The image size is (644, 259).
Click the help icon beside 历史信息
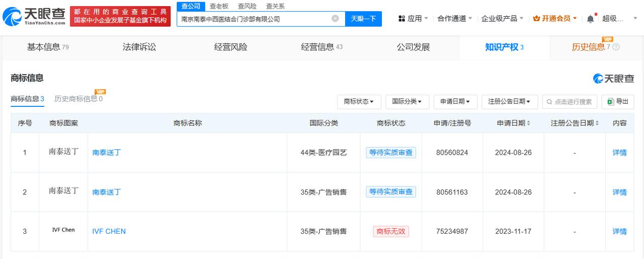(x=616, y=47)
